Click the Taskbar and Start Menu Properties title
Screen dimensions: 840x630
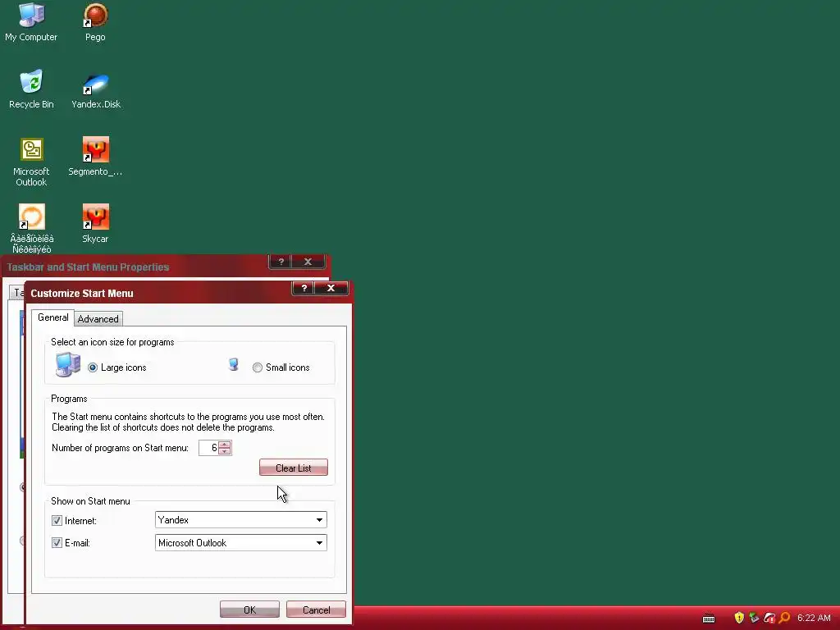point(88,267)
